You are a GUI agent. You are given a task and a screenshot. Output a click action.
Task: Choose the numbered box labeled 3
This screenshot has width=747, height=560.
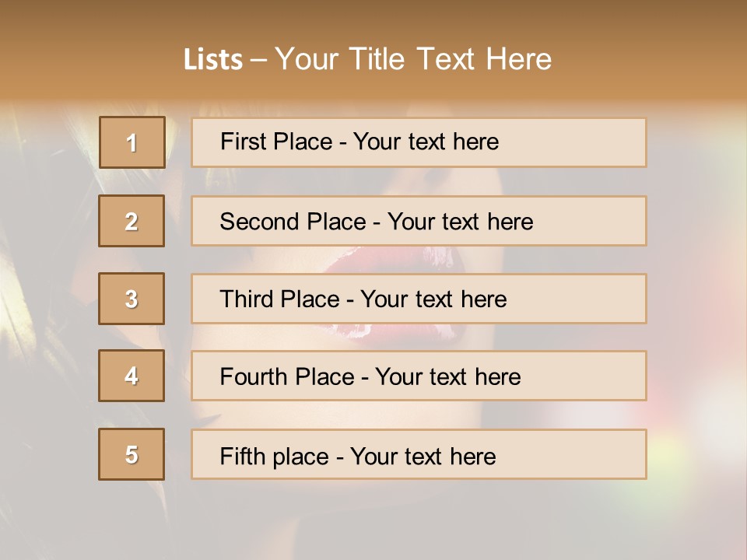click(x=132, y=299)
